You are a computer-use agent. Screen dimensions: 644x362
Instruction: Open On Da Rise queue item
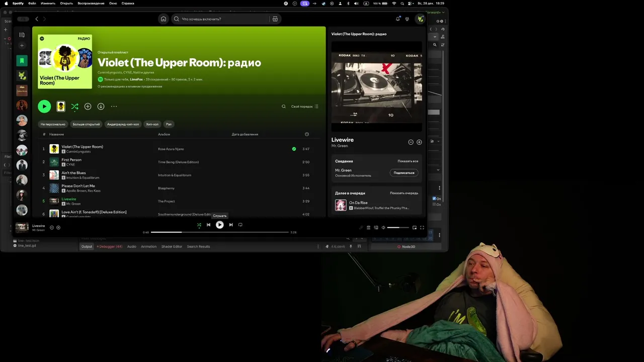tap(377, 205)
